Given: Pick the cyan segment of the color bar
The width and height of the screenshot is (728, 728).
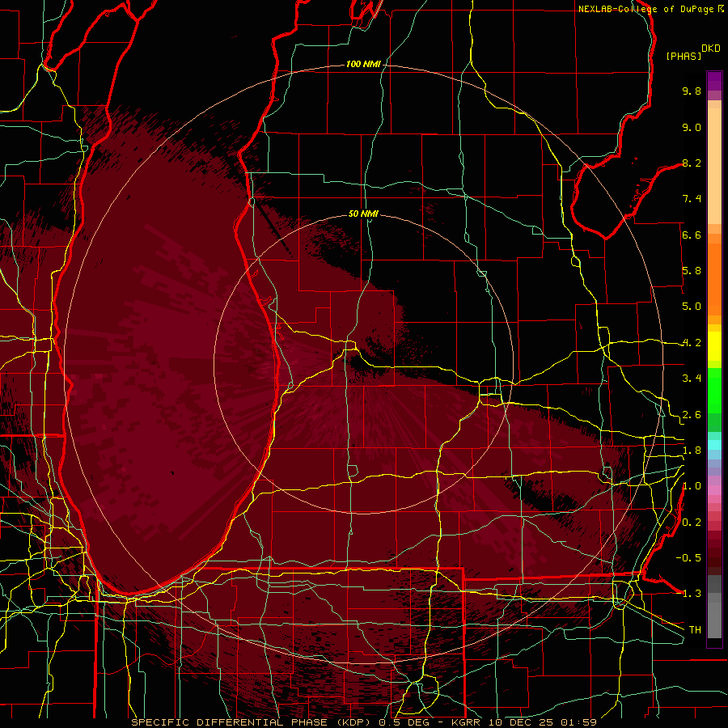Looking at the screenshot, I should [x=714, y=445].
